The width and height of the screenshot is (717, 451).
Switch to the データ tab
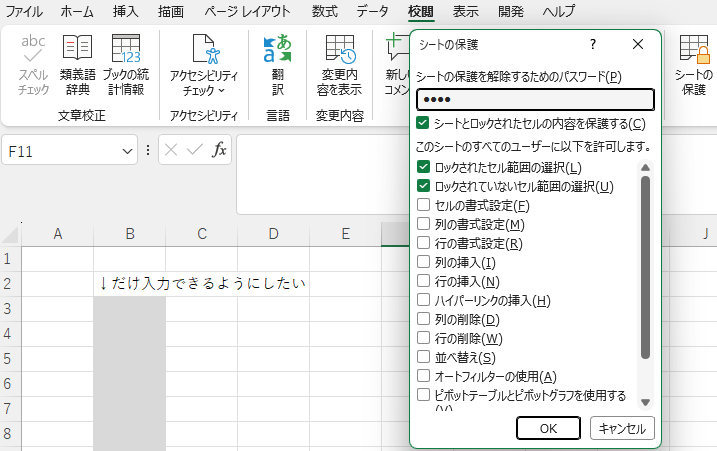point(372,11)
